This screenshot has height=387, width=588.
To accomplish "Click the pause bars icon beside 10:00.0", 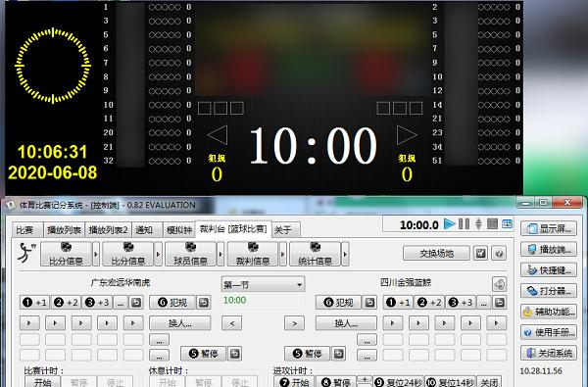I will point(464,224).
